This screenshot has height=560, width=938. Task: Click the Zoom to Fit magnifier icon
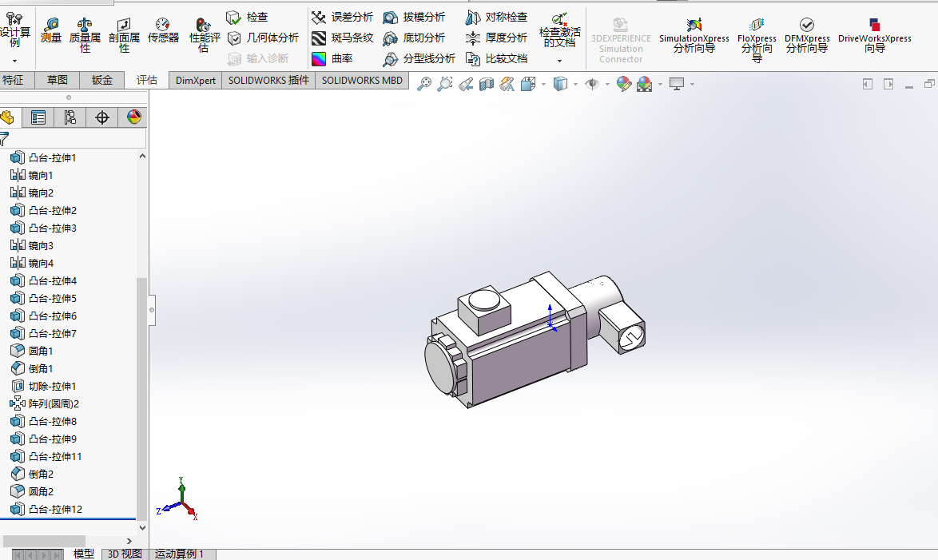pyautogui.click(x=424, y=84)
